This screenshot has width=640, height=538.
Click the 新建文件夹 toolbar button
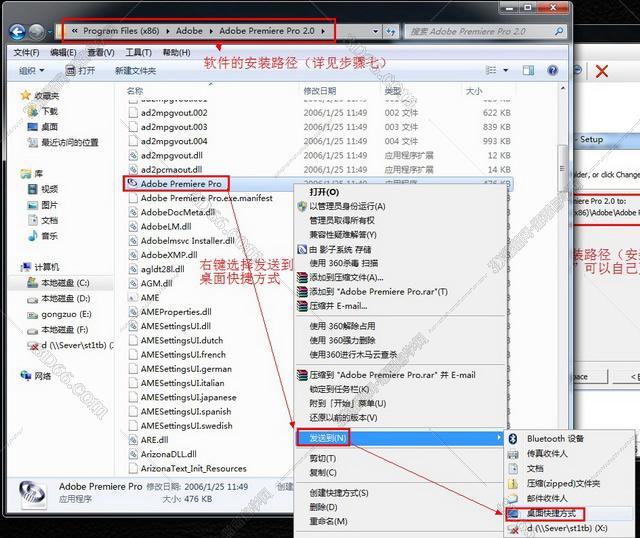pos(136,71)
